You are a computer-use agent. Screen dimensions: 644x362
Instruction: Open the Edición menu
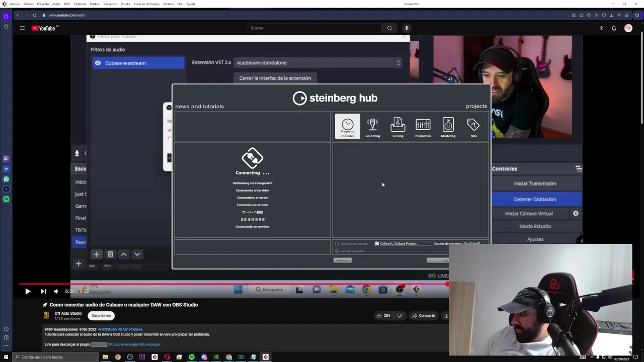[28, 4]
